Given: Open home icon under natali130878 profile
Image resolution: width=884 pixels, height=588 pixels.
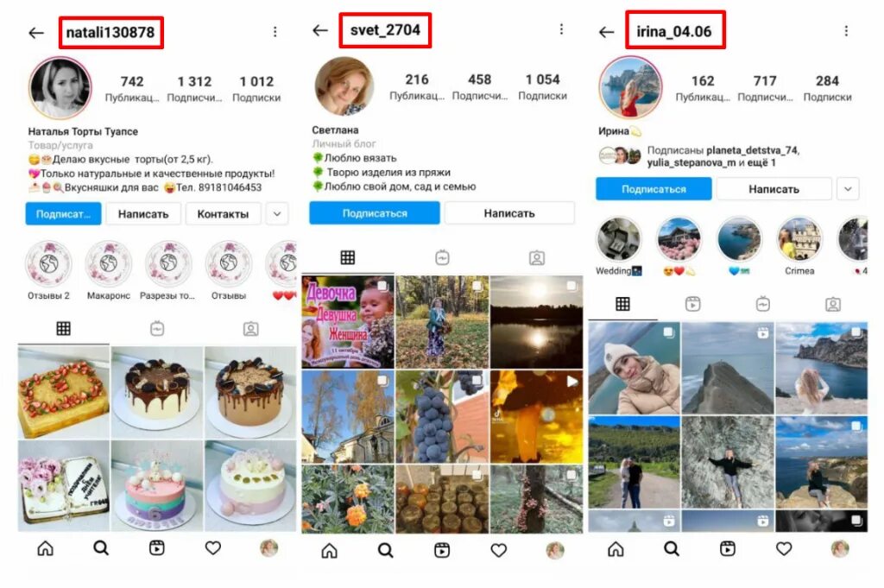Looking at the screenshot, I should click(45, 548).
